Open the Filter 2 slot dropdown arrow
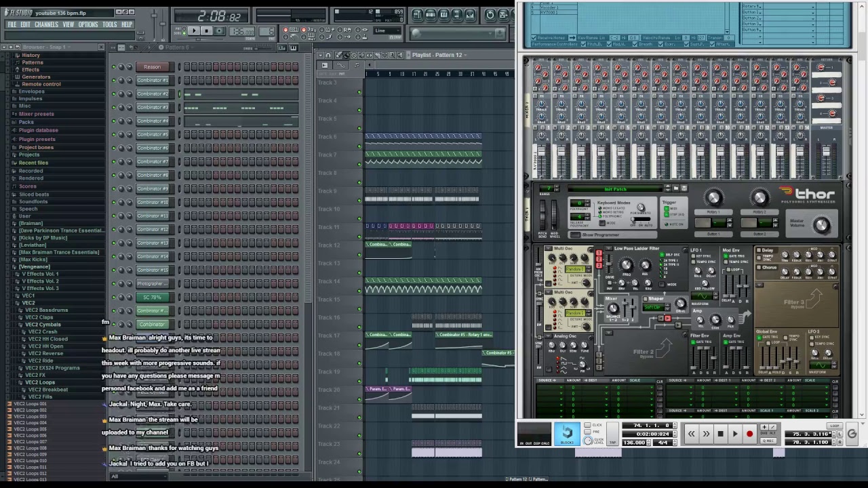The width and height of the screenshot is (868, 488). (610, 333)
